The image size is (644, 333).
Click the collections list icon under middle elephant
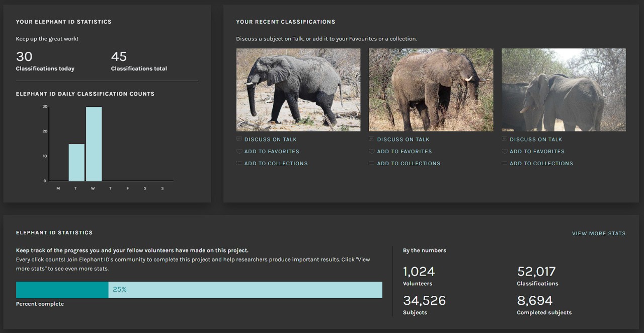coord(372,163)
